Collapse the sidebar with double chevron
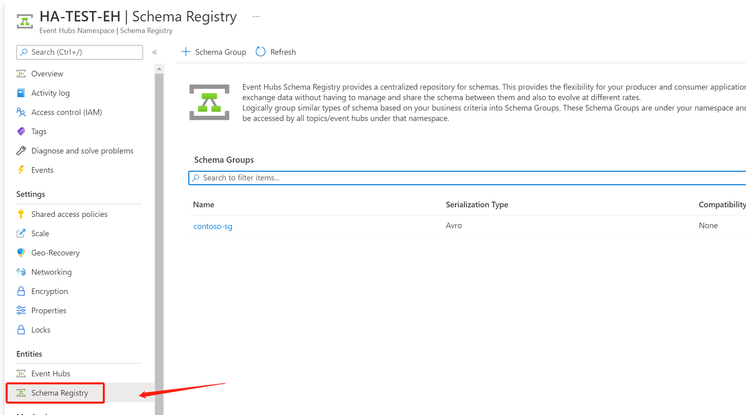 (155, 52)
